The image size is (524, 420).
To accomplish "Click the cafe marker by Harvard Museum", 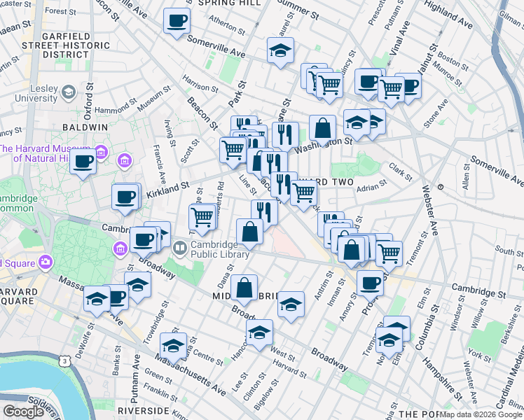I will click(83, 163).
